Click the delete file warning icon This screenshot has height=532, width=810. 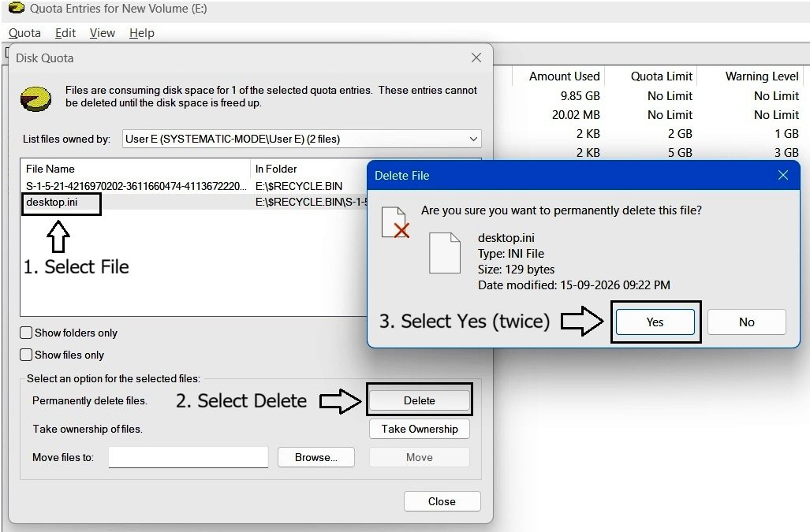point(395,222)
